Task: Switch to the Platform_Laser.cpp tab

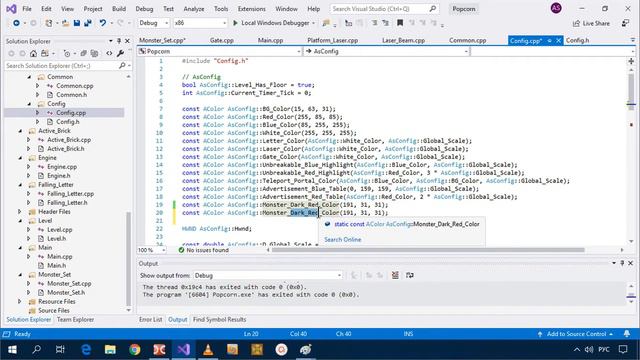Action: tap(332, 40)
